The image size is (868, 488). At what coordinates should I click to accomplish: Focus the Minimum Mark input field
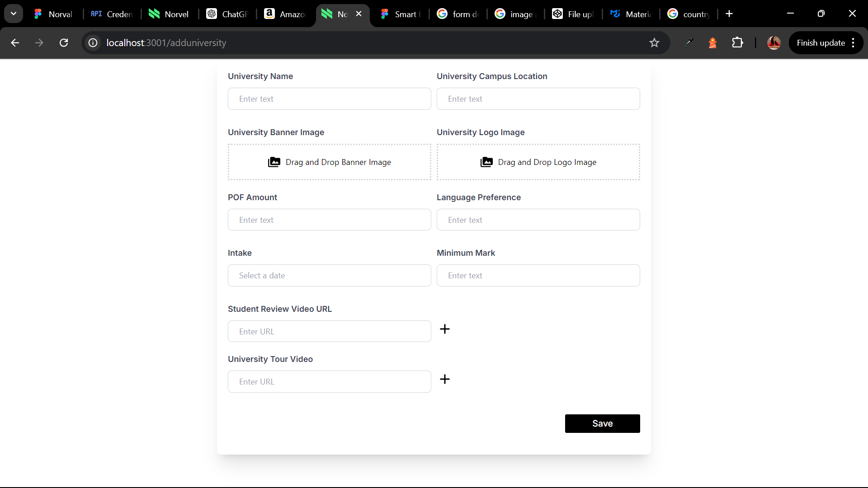click(538, 276)
